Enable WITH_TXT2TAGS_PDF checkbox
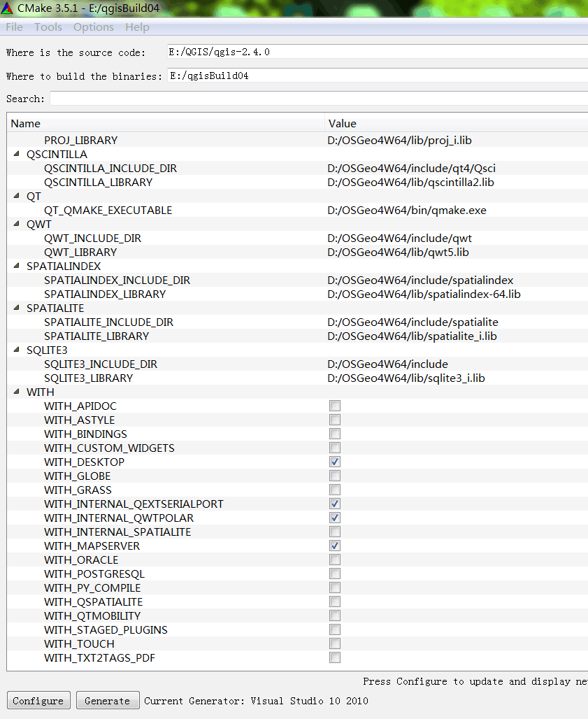This screenshot has width=588, height=719. click(335, 657)
